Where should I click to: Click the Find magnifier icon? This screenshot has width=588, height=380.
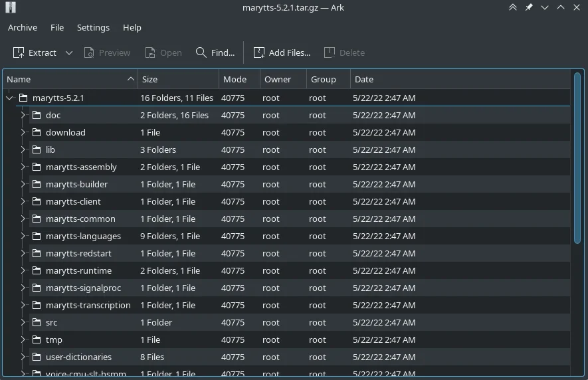point(201,52)
